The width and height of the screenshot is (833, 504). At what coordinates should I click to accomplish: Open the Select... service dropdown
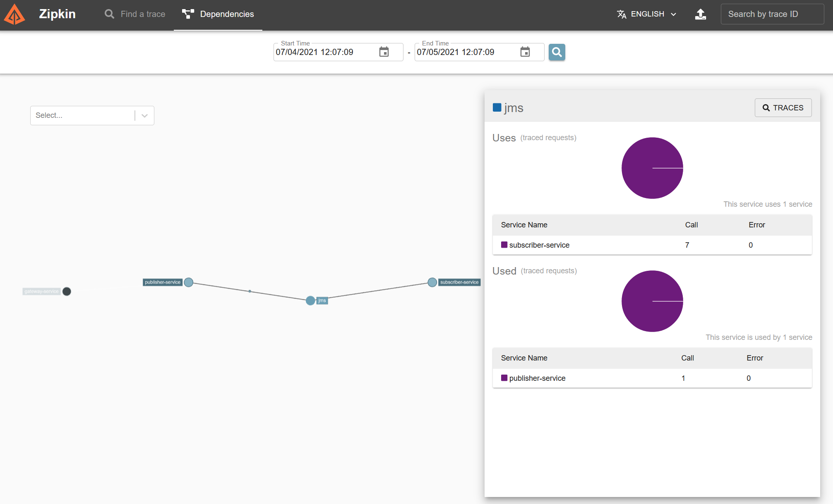tap(83, 115)
